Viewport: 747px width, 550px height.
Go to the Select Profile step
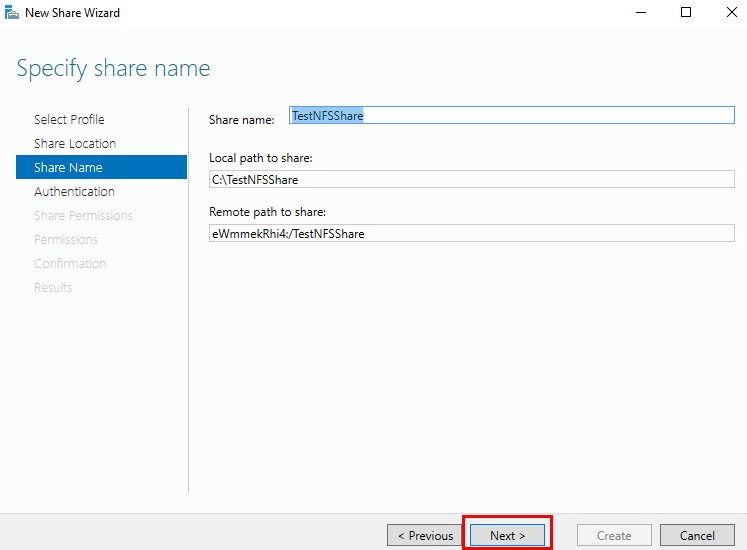69,119
